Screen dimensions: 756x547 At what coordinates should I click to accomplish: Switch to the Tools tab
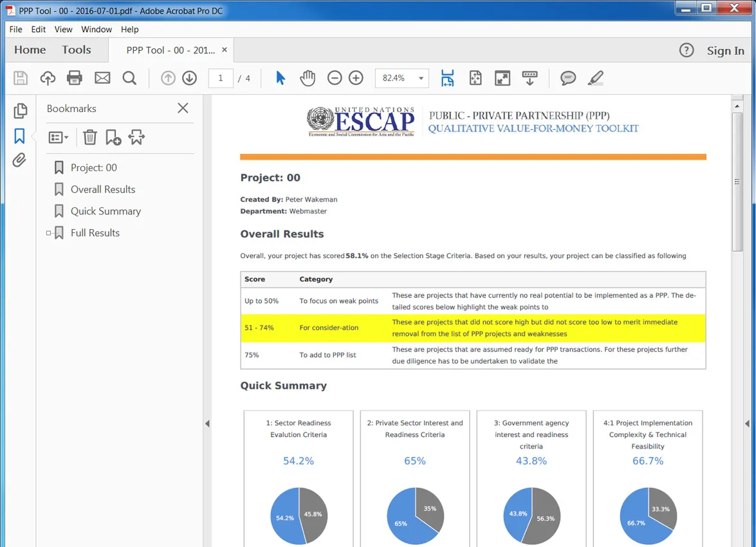76,50
